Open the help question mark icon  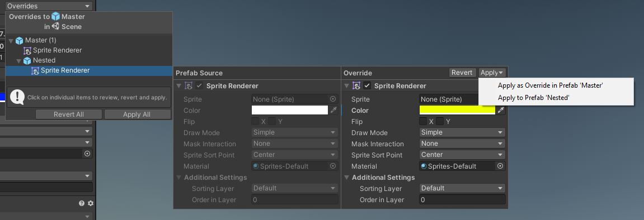tap(82, 203)
